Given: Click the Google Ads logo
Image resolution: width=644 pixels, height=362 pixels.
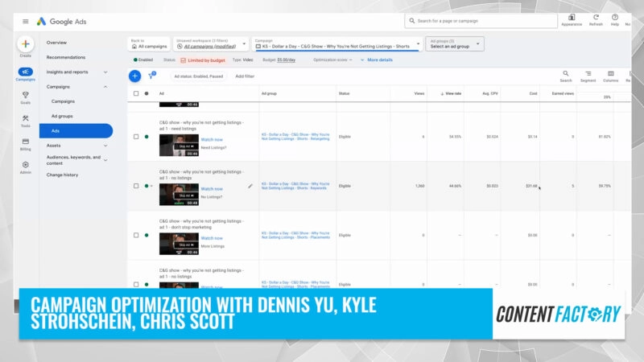Looking at the screenshot, I should (x=62, y=22).
